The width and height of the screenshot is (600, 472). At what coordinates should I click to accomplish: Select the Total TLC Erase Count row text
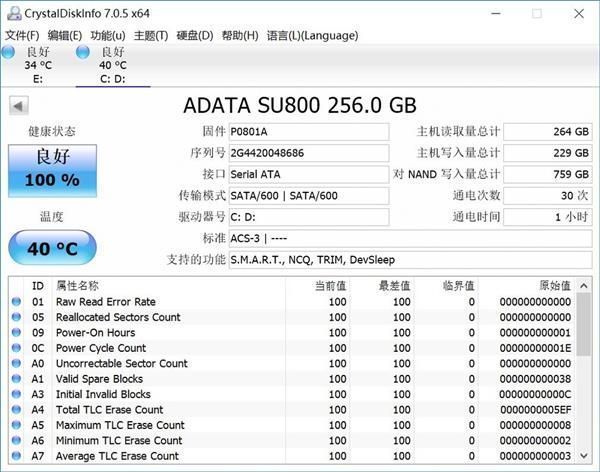point(109,410)
